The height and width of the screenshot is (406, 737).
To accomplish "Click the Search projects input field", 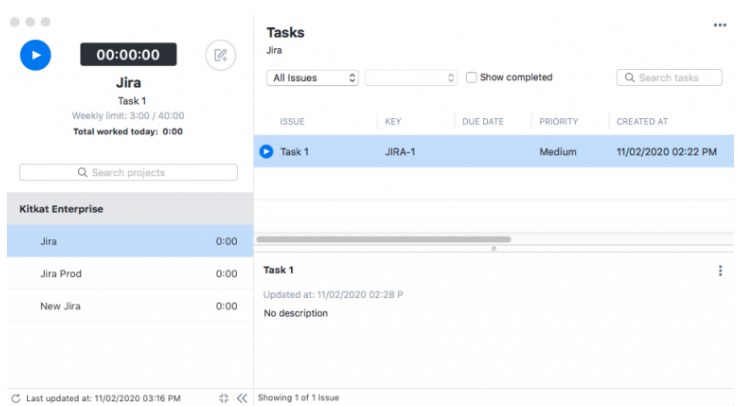I will point(128,173).
